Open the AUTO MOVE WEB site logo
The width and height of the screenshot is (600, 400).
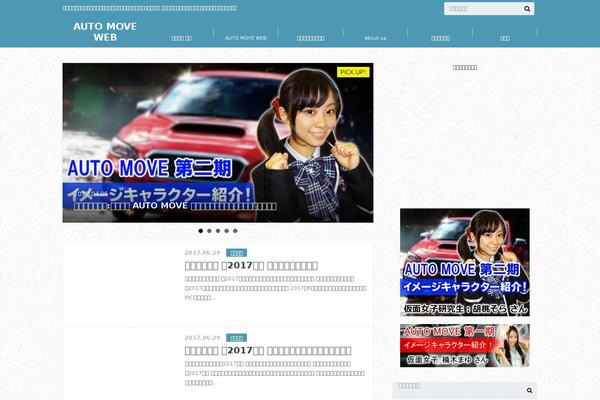point(105,32)
